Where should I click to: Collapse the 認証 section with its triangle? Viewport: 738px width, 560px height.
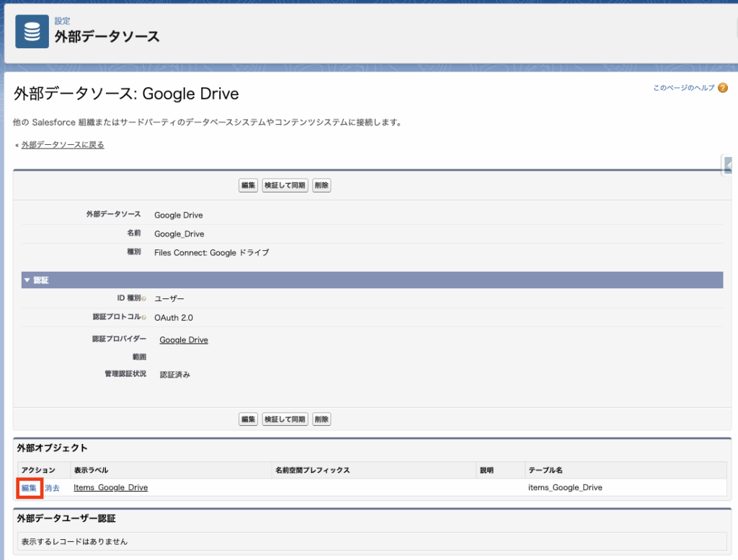(27, 280)
